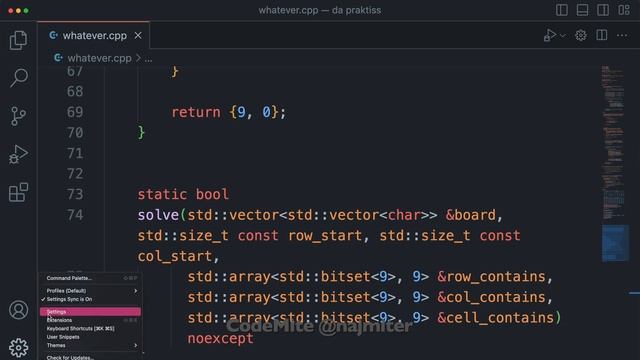Click the '&col_contains' parameter
The image size is (640, 360).
point(491,297)
